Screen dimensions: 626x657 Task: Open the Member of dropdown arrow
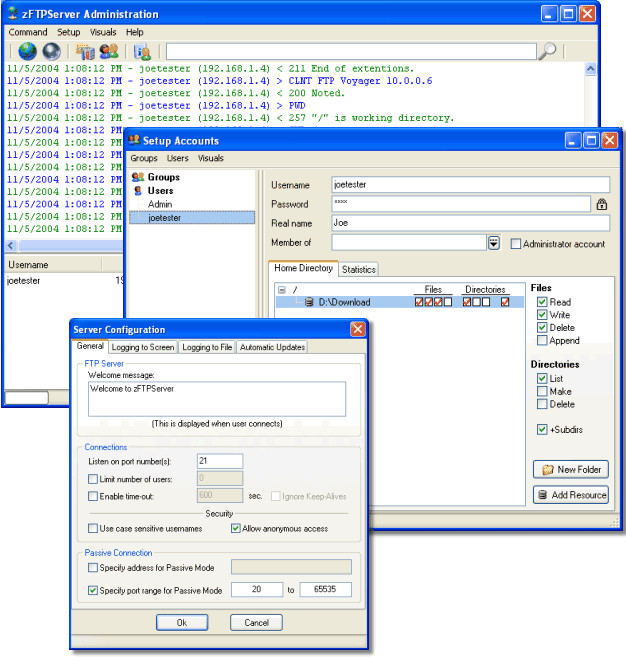pyautogui.click(x=494, y=243)
